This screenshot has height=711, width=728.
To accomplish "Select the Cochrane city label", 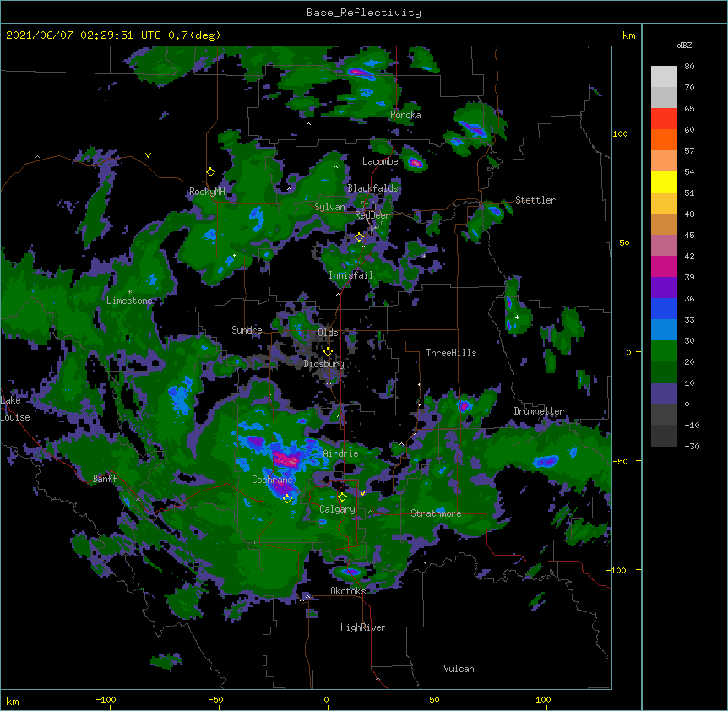I will [272, 480].
